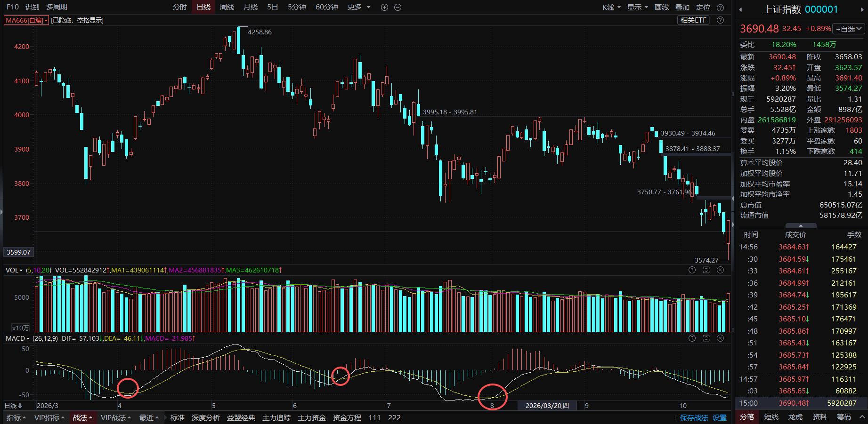Open F10 company info
The height and width of the screenshot is (424, 868).
tap(13, 7)
